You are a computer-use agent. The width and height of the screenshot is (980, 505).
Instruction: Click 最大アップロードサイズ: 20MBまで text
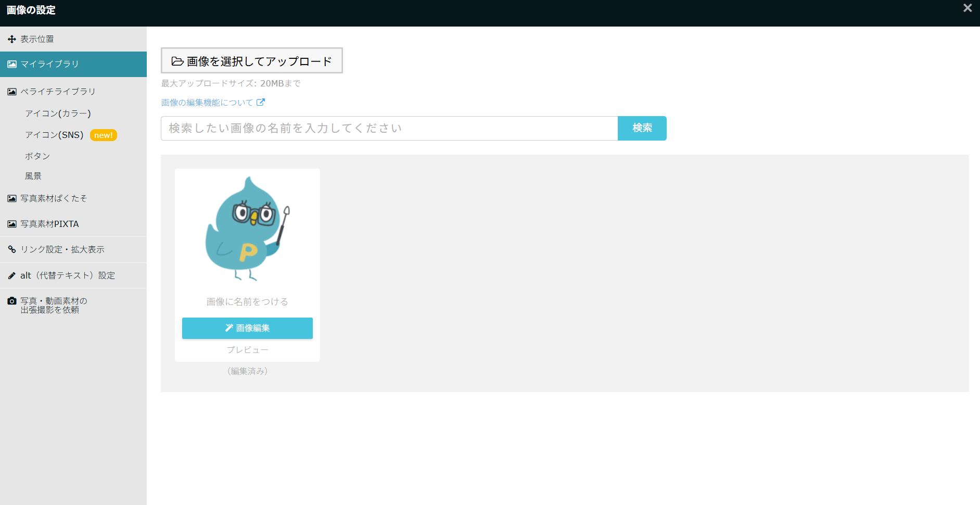coord(231,83)
